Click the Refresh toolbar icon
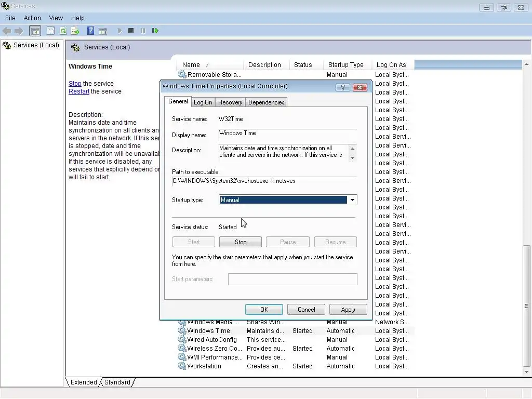Screen dimensions: 532x399 click(63, 31)
